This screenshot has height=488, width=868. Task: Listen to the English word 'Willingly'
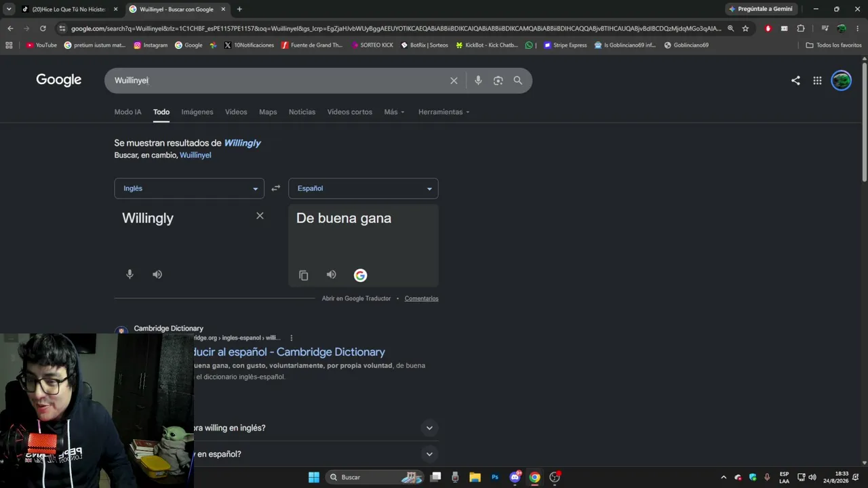pyautogui.click(x=157, y=274)
